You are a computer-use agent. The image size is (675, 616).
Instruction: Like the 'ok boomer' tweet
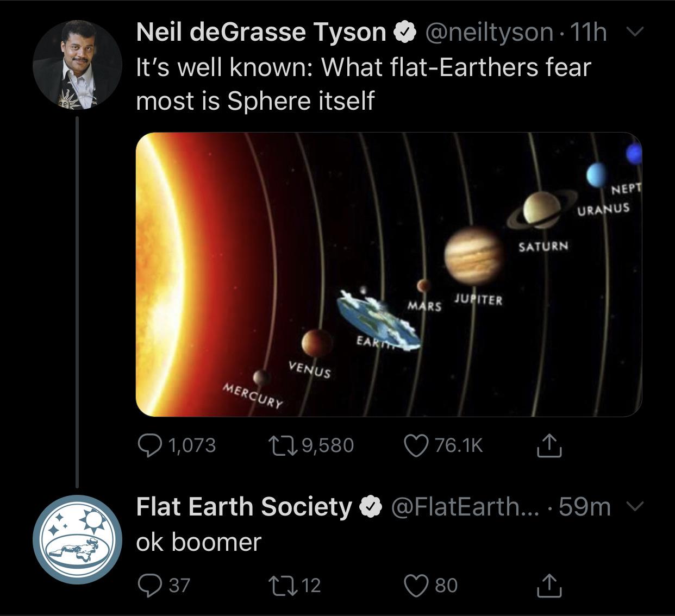(x=416, y=585)
